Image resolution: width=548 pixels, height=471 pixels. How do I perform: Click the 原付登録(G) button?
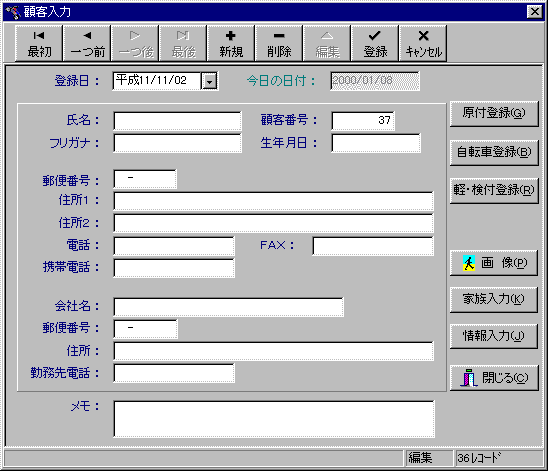coord(494,114)
